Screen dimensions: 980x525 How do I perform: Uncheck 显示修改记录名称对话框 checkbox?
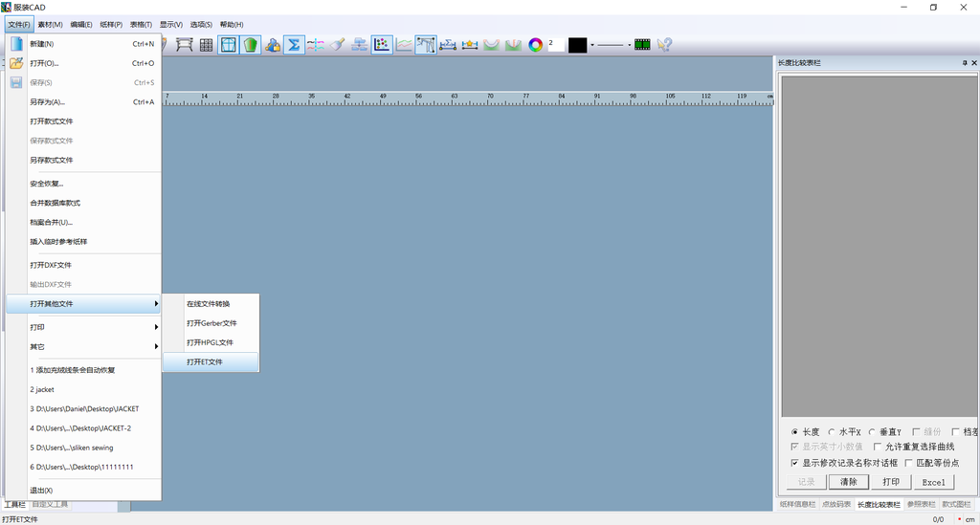click(794, 463)
